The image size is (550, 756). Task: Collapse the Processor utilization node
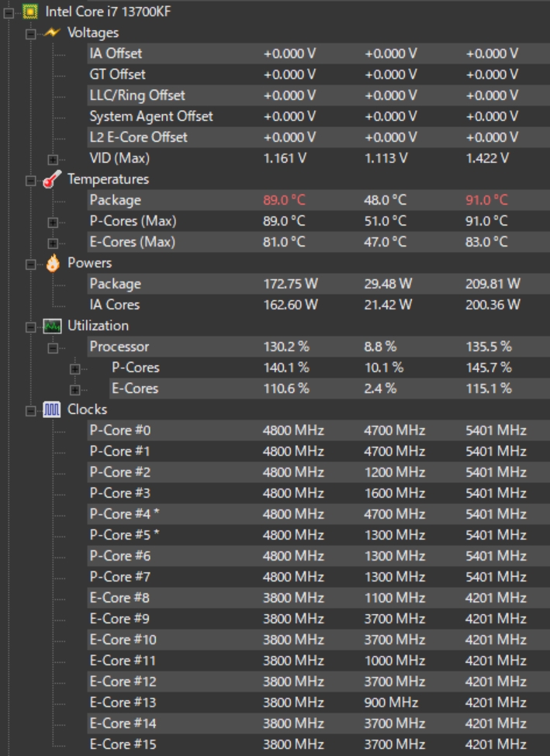[x=53, y=347]
